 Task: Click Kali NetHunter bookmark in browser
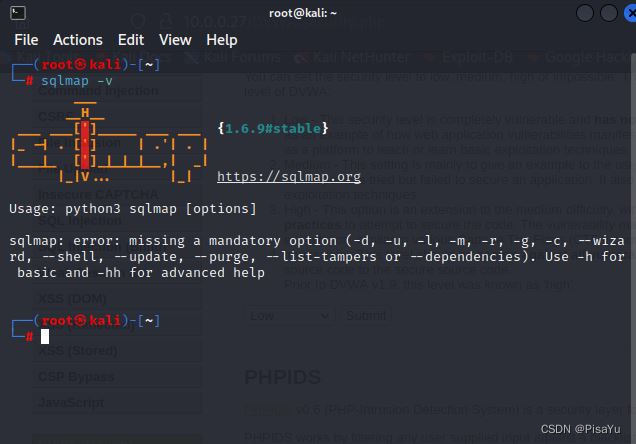coord(353,58)
